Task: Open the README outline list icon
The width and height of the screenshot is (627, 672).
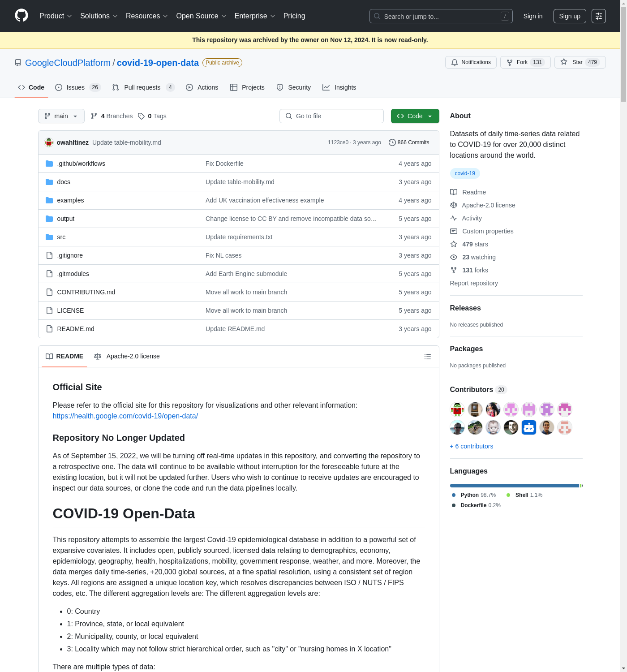Action: 428,357
